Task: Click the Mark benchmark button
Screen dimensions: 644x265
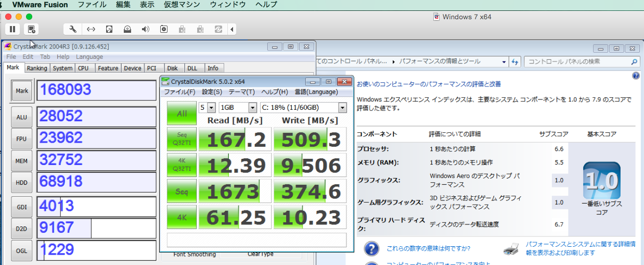Action: [22, 91]
